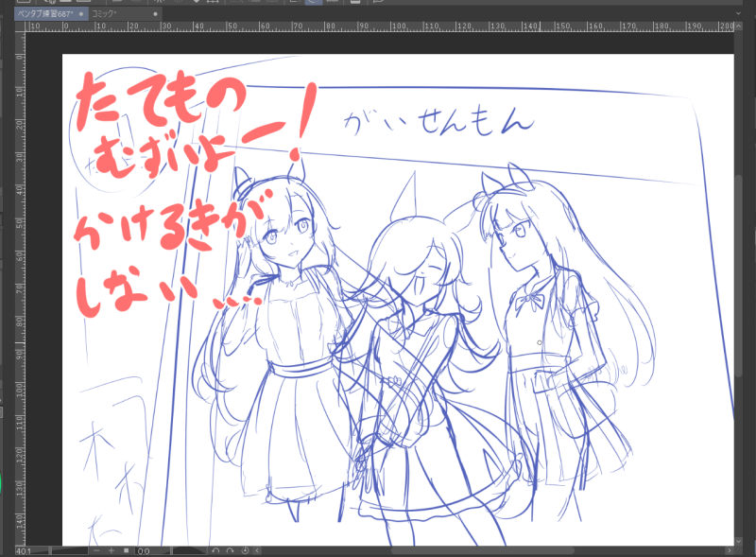Close the コミック tab via its dot
Image resolution: width=756 pixels, height=557 pixels.
(x=155, y=14)
